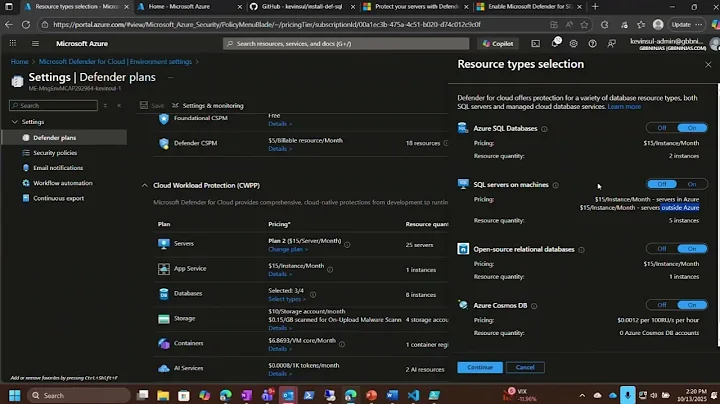Select Defender plans in sidebar
720x404 pixels.
click(65, 138)
